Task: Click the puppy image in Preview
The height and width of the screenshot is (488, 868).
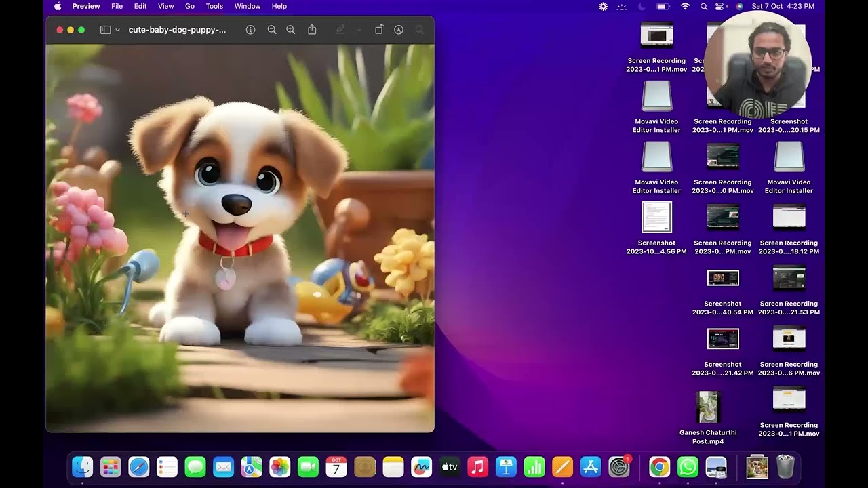Action: click(240, 238)
